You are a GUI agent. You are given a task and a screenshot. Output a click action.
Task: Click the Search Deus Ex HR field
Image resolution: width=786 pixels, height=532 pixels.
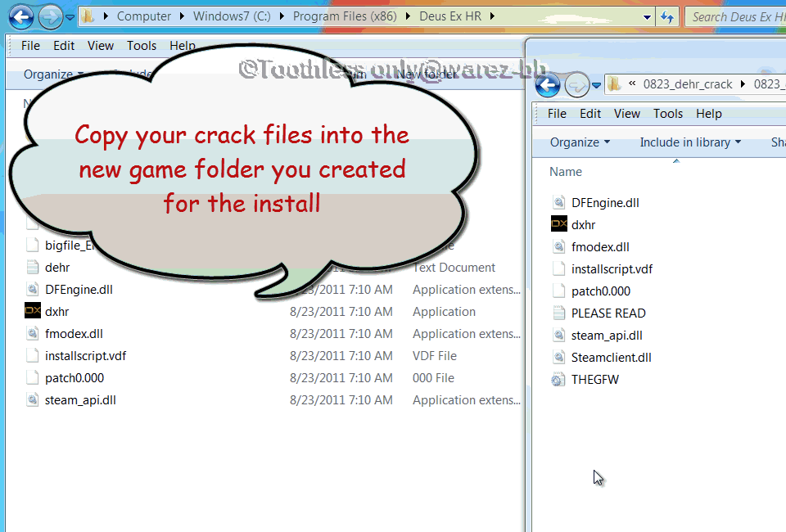click(x=736, y=17)
